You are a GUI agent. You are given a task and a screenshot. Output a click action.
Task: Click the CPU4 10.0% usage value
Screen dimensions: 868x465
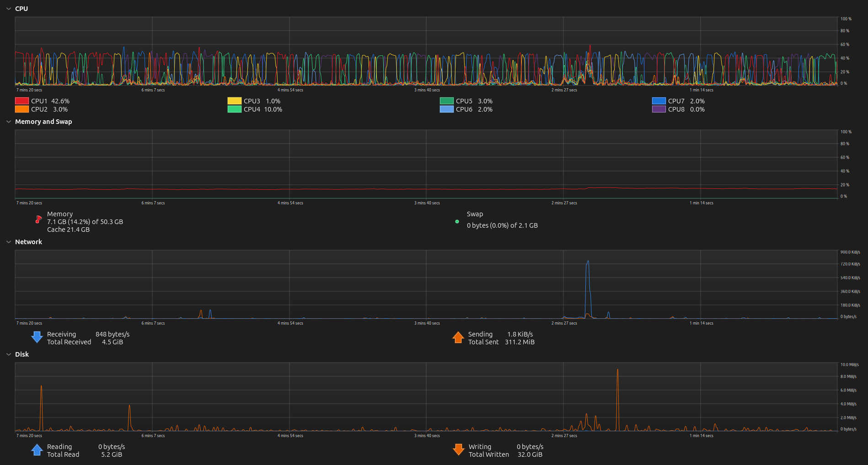coord(273,109)
